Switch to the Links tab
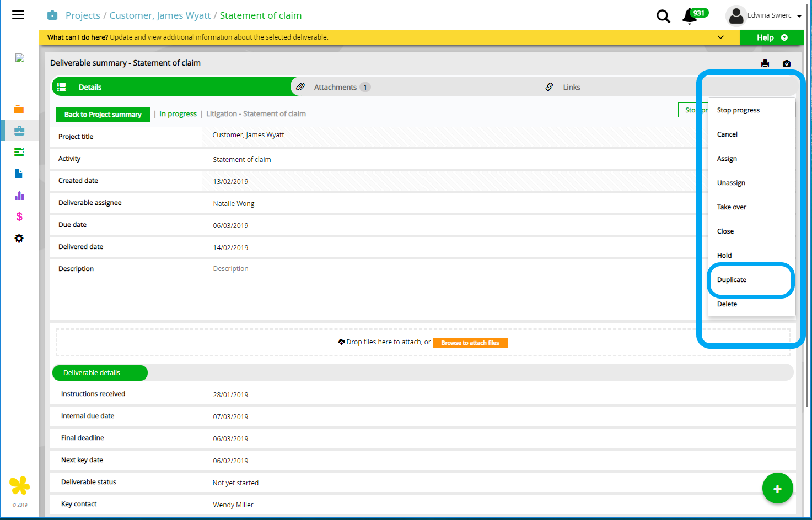This screenshot has width=812, height=520. tap(571, 87)
